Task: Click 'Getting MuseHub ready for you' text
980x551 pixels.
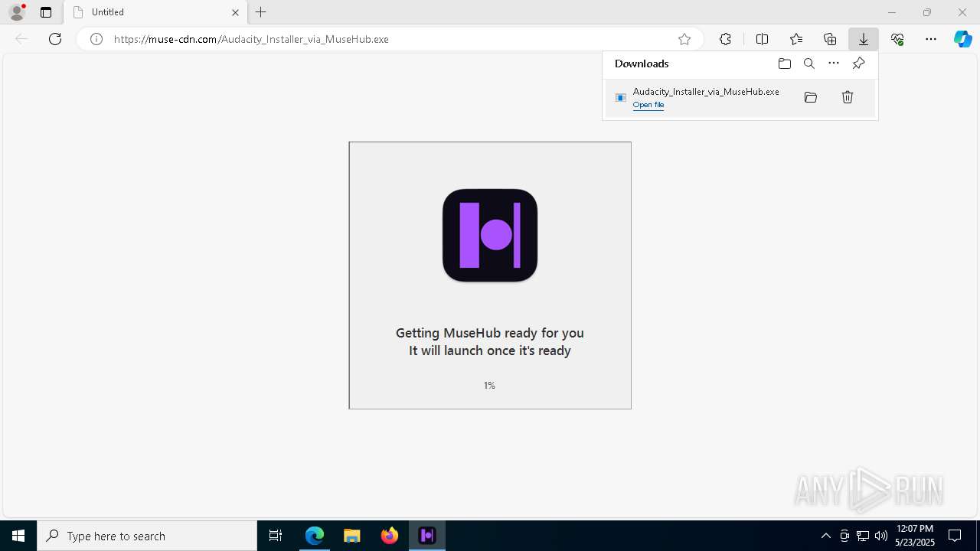Action: coord(490,333)
